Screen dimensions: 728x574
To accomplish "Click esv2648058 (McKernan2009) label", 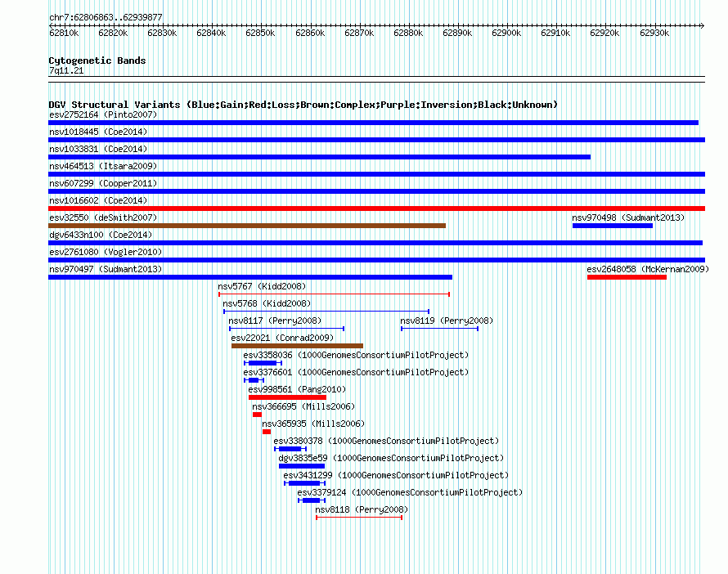I will tap(648, 269).
